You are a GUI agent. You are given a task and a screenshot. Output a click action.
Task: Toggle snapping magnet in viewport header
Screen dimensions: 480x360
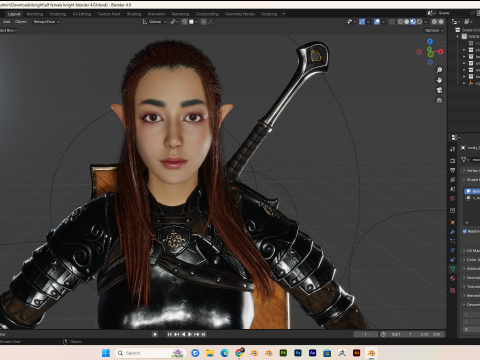click(184, 22)
